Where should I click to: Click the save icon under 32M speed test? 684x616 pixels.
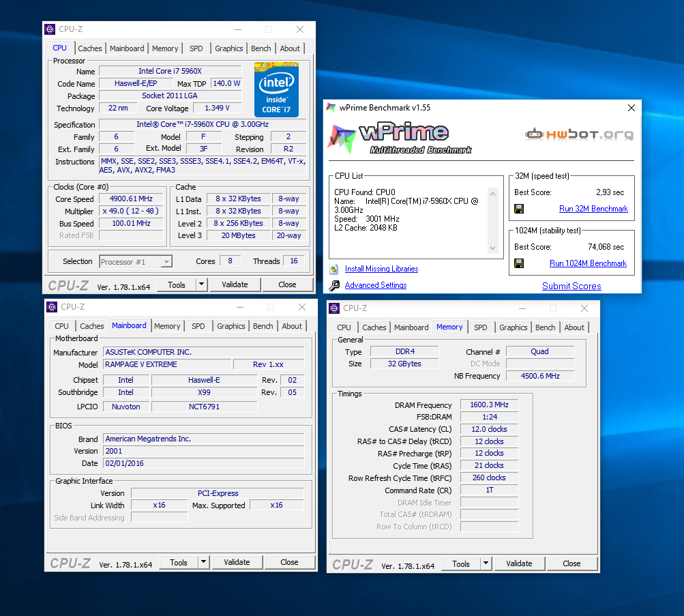pos(519,209)
